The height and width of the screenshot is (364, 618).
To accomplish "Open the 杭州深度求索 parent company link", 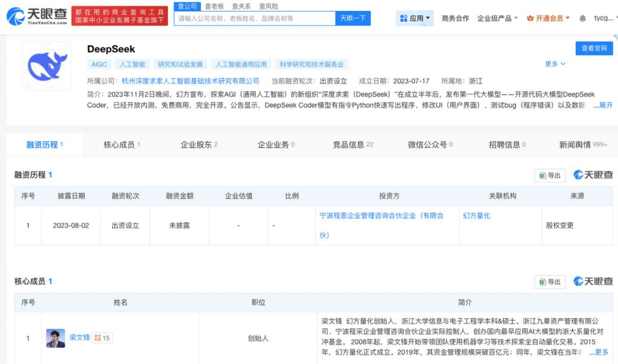I will point(190,81).
